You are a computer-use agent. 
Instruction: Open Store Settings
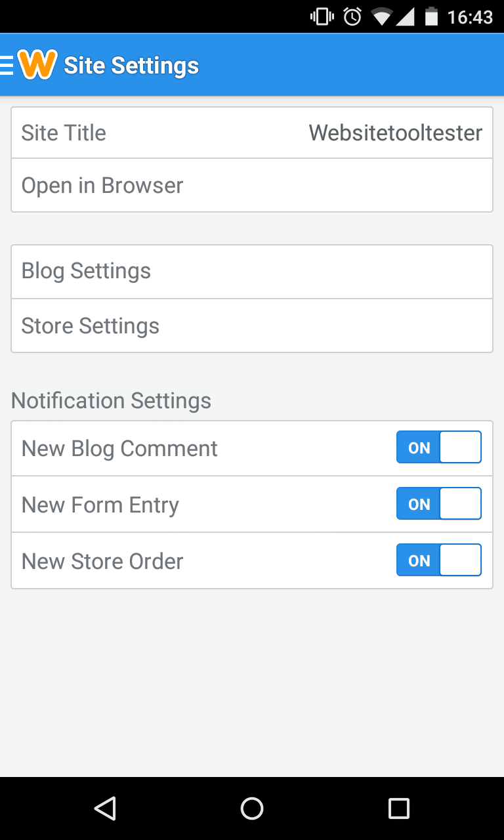click(x=252, y=326)
